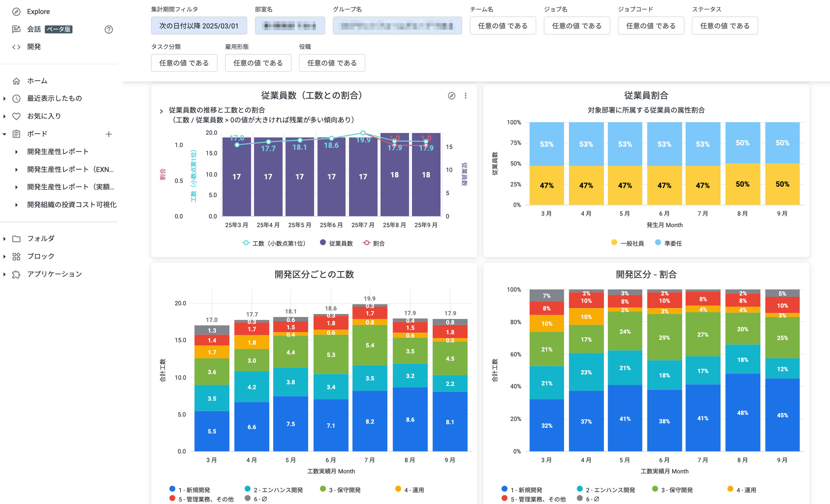Screen dimensions: 830x504
Task: Click the チーム名 任意の値 filter button
Action: [503, 26]
